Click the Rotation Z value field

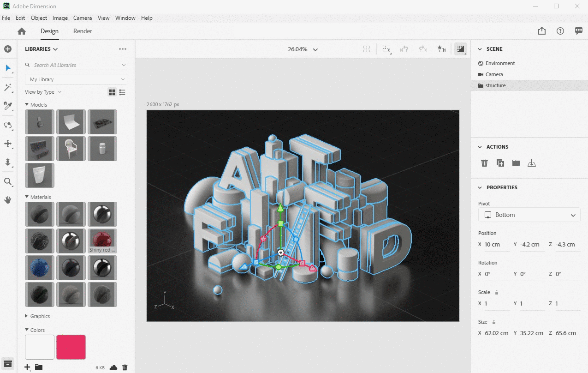point(568,274)
